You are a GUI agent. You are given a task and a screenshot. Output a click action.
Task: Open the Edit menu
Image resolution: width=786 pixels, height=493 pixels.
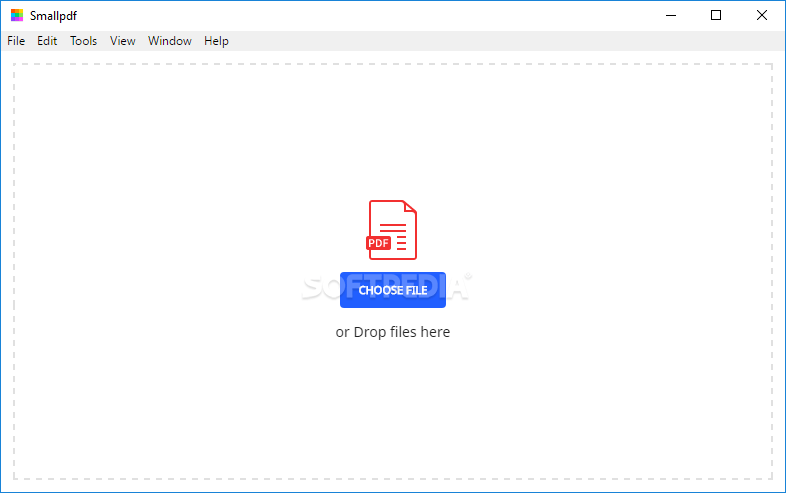[47, 41]
